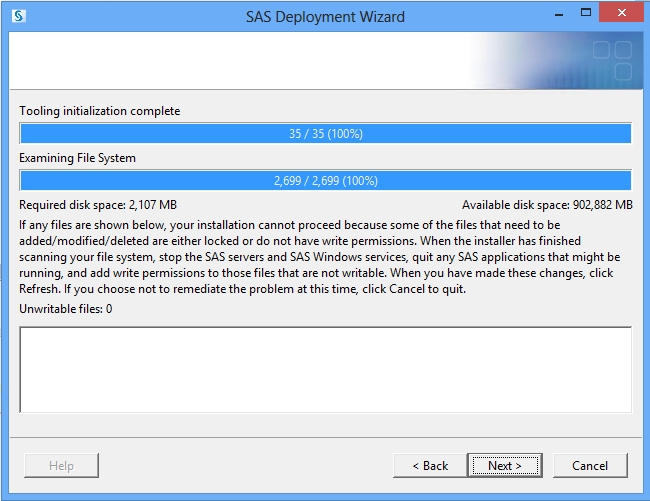Click the 'Unwritable files: 0' label

[65, 309]
